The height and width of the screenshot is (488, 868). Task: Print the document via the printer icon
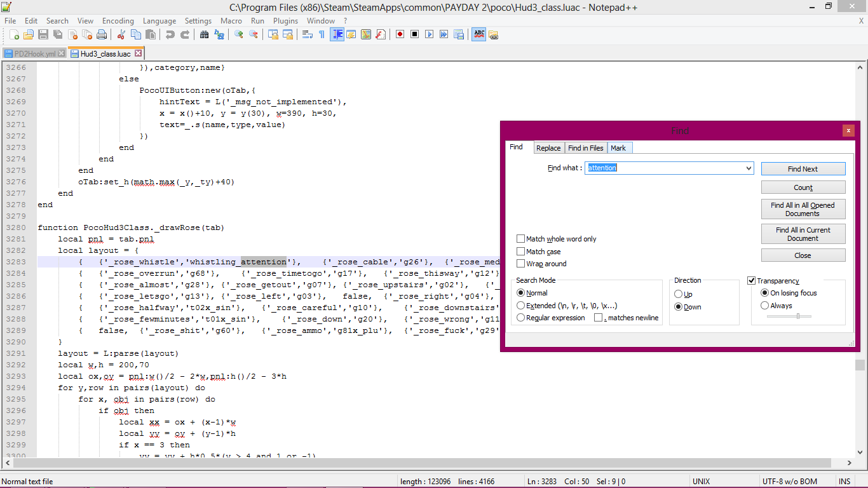coord(102,34)
